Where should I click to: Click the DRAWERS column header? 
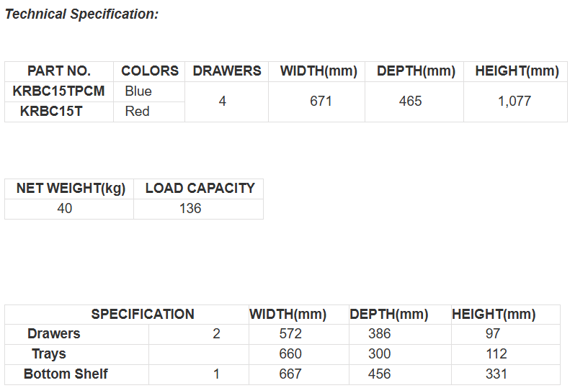(227, 71)
